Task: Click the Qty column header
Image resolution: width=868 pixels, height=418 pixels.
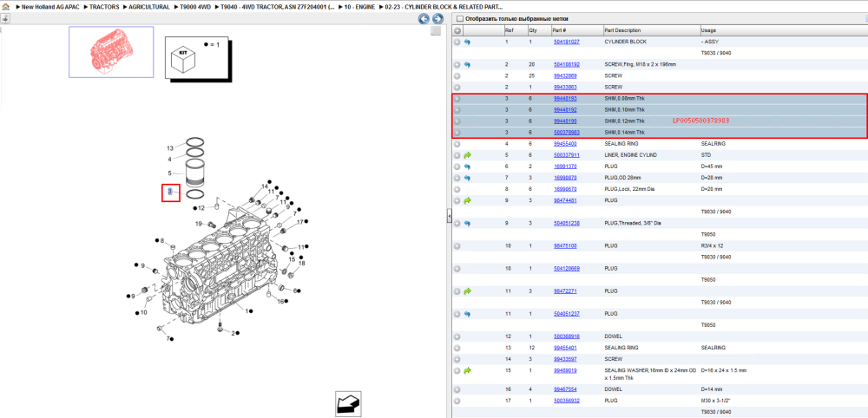Action: pos(533,30)
